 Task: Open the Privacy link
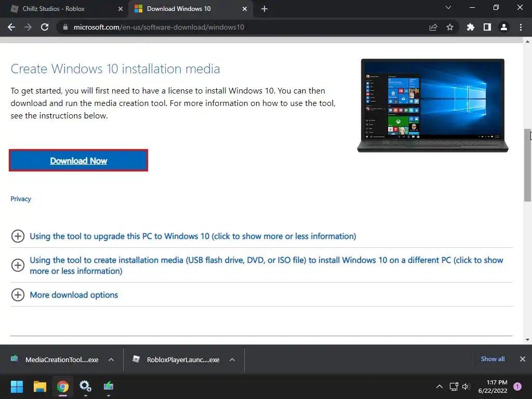pos(21,199)
